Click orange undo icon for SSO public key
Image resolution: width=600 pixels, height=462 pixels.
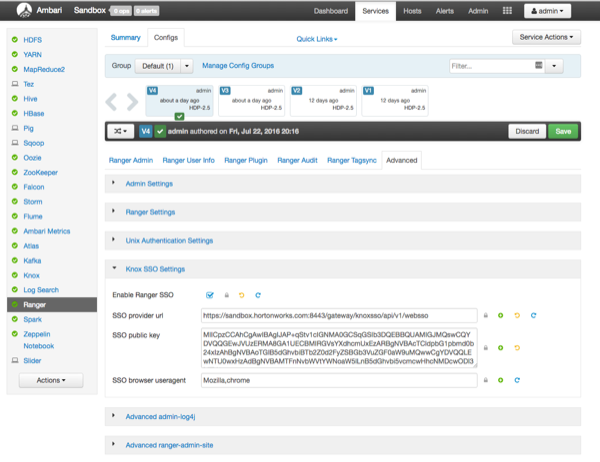click(x=517, y=348)
